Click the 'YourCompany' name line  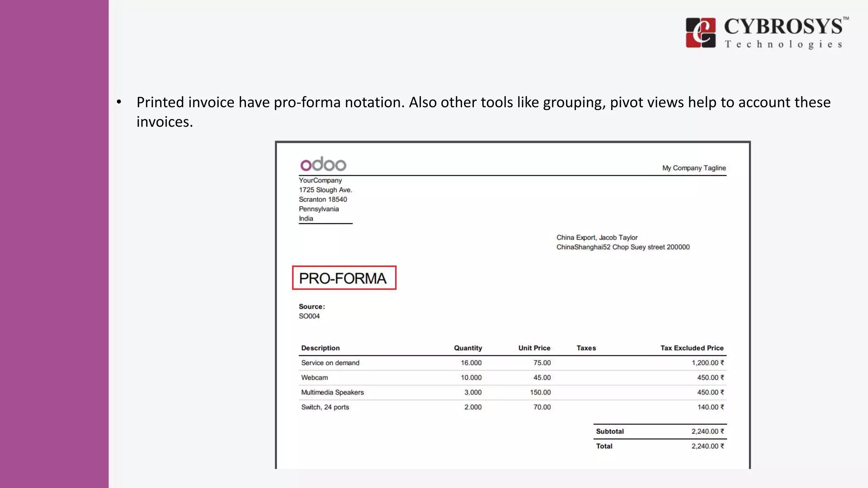coord(320,180)
